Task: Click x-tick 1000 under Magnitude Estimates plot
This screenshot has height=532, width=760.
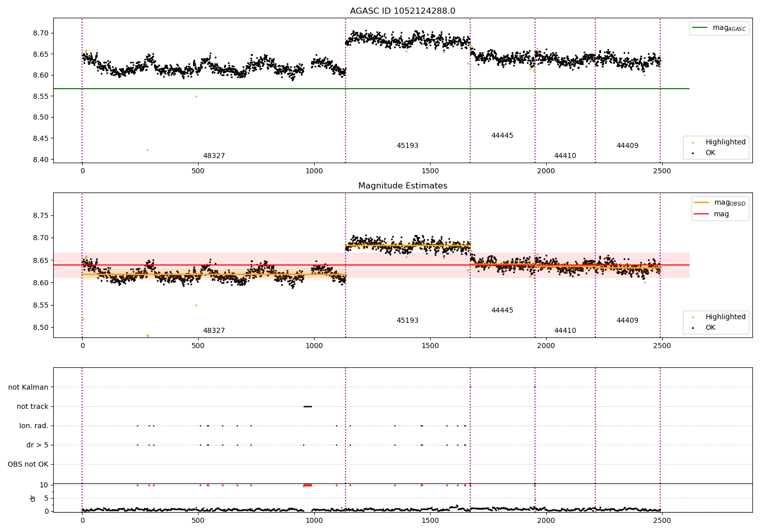Action: tap(314, 346)
